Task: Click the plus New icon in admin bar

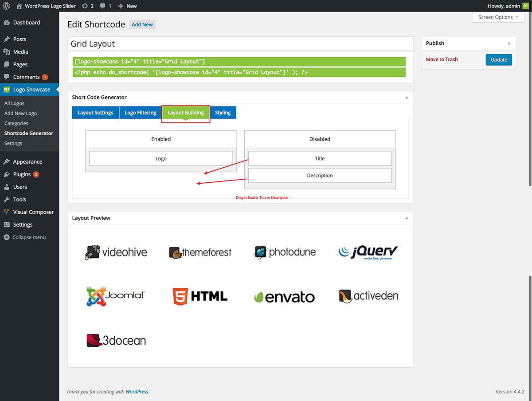Action: [121, 6]
